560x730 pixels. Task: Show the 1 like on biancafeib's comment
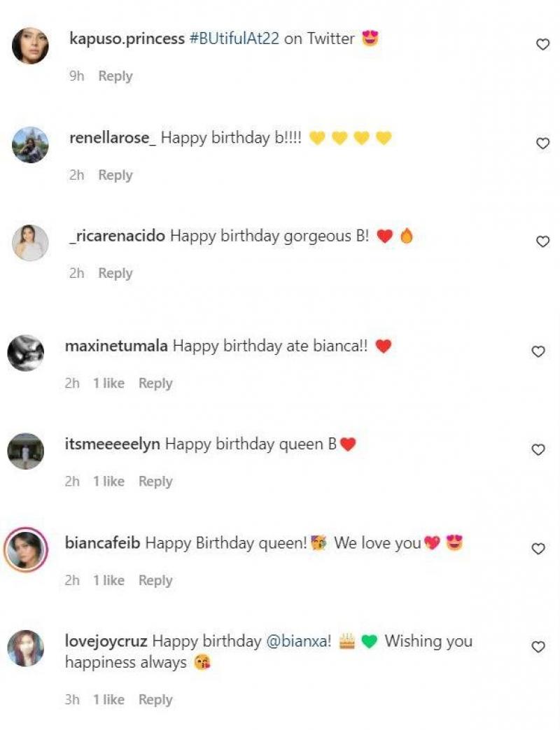coord(108,580)
